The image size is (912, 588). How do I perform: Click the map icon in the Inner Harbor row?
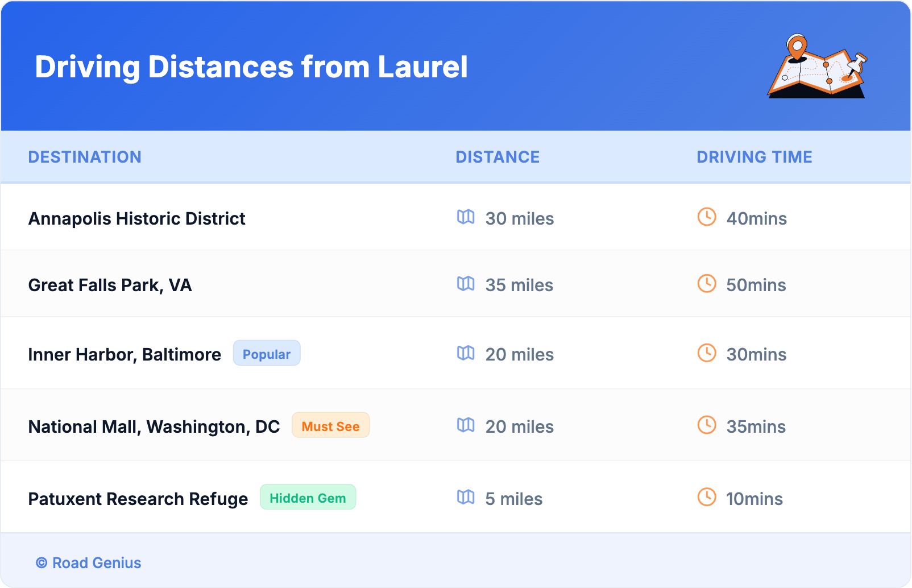466,353
